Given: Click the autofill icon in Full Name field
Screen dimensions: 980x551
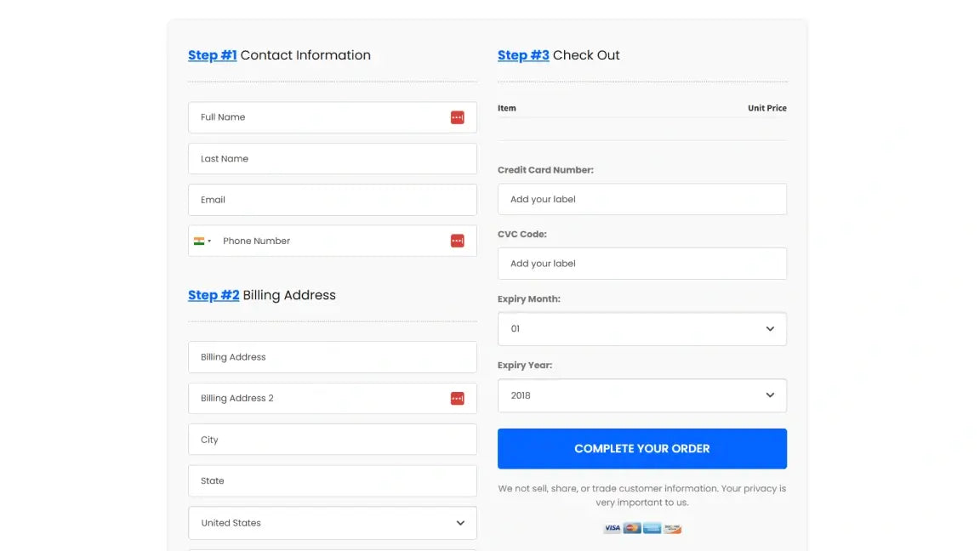Looking at the screenshot, I should point(458,116).
